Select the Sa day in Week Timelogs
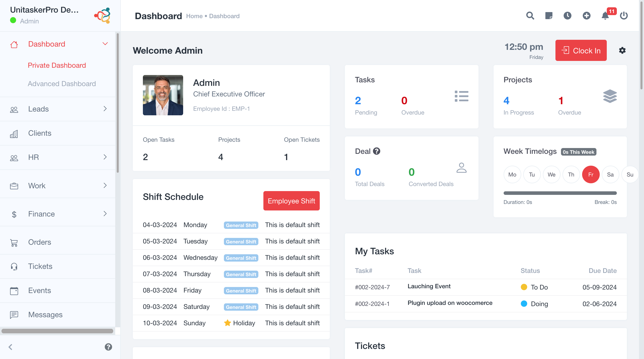The height and width of the screenshot is (359, 644). [x=610, y=174]
